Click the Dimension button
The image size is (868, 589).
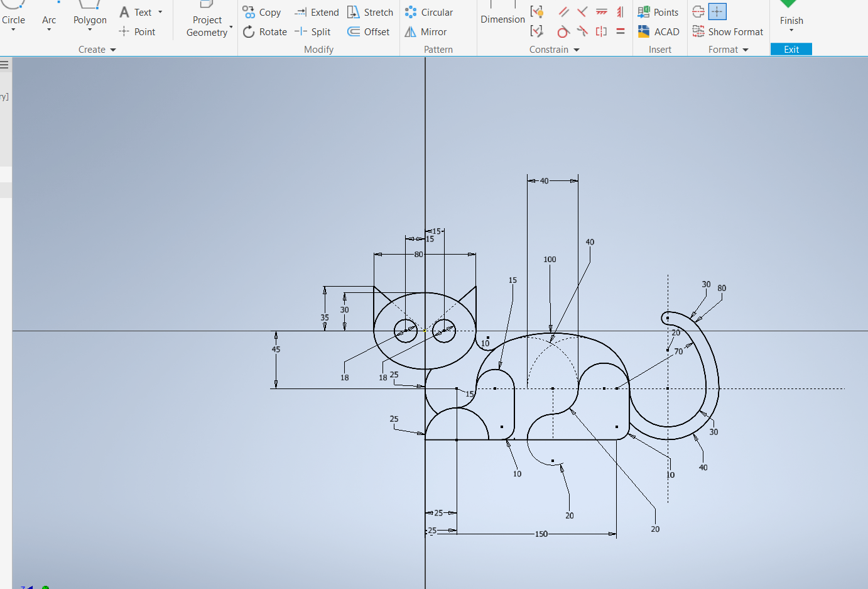(502, 19)
